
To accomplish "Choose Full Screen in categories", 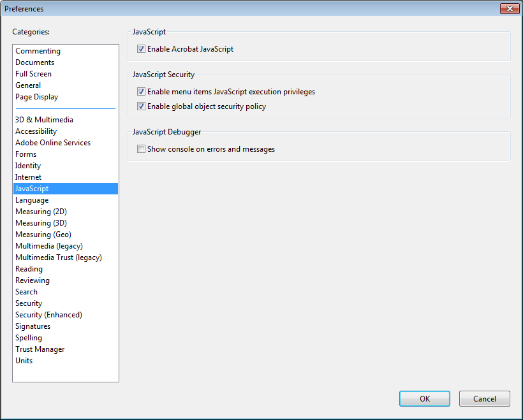I will click(x=66, y=74).
